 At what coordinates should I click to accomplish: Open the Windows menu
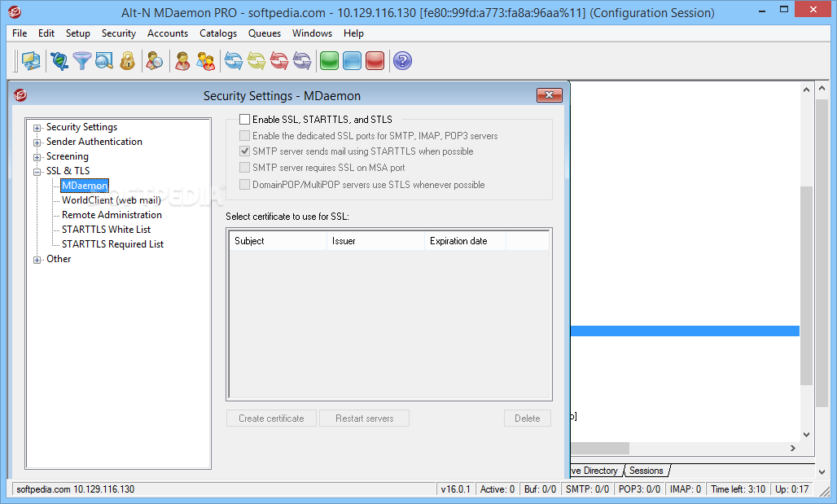312,33
